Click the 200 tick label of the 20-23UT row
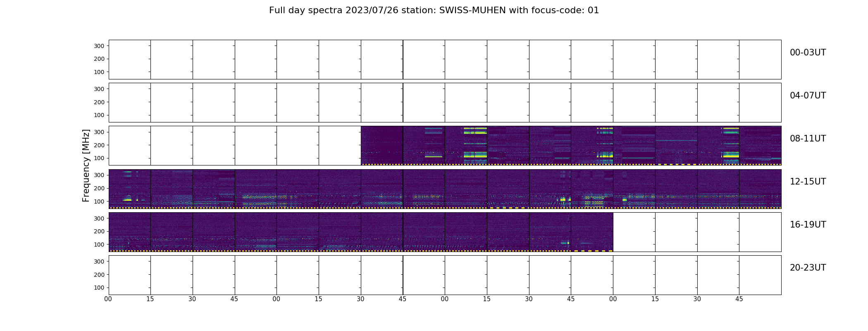Screen dimensions: 868x331 click(x=99, y=275)
